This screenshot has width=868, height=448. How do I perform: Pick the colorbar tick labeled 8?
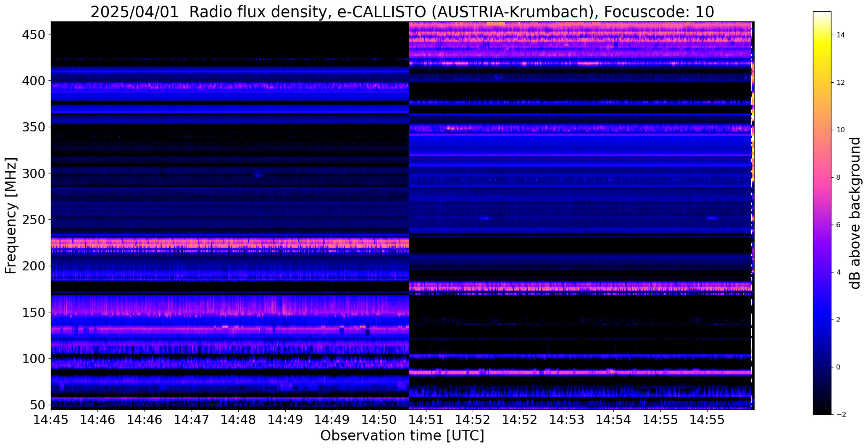[x=838, y=178]
